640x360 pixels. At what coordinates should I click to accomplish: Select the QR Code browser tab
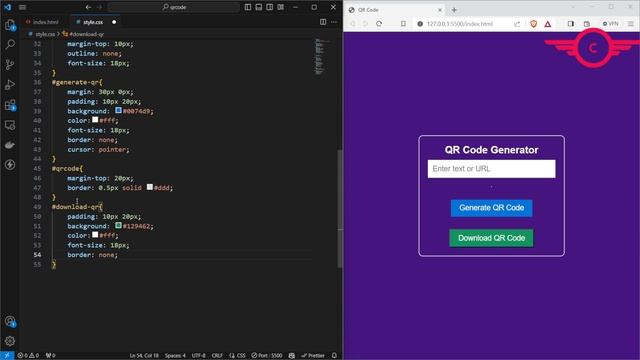pyautogui.click(x=394, y=10)
